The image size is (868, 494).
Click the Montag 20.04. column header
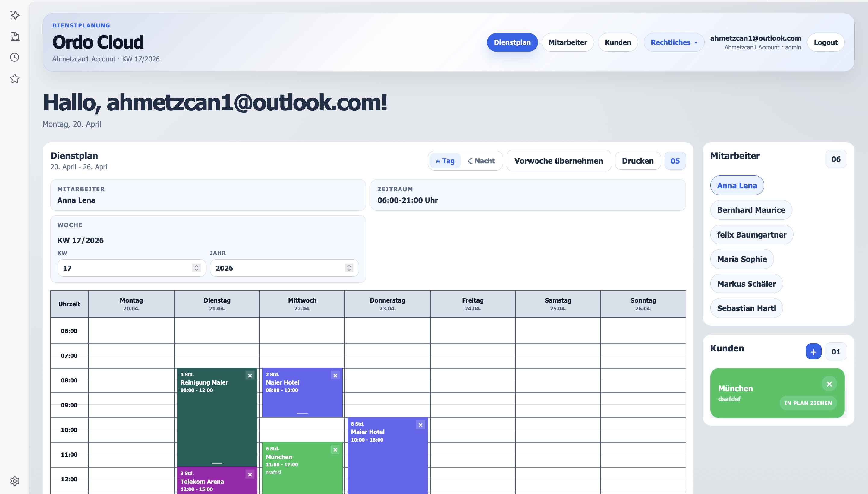(x=131, y=304)
